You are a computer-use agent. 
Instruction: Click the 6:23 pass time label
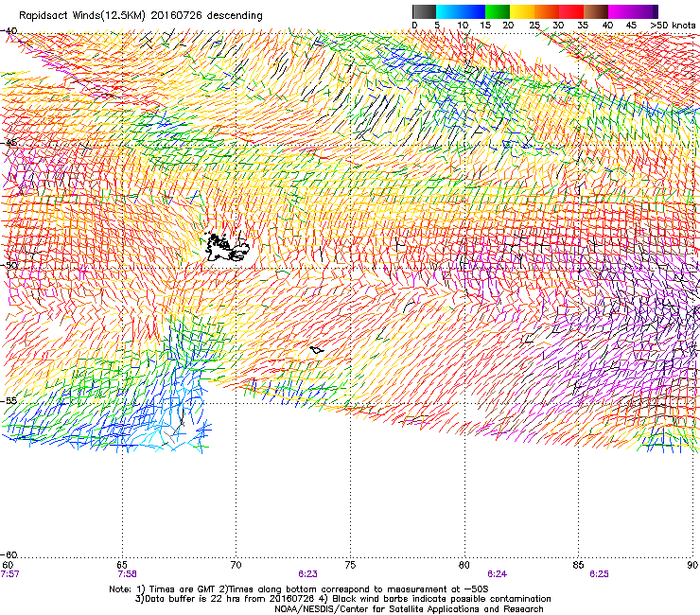coord(308,574)
